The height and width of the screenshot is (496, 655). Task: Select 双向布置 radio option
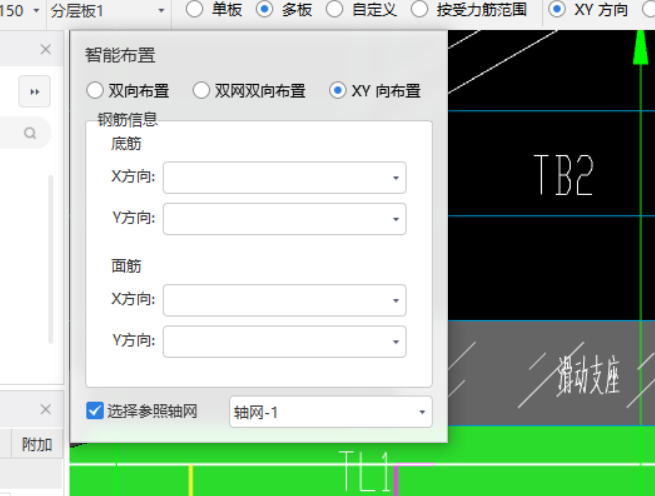click(x=95, y=91)
